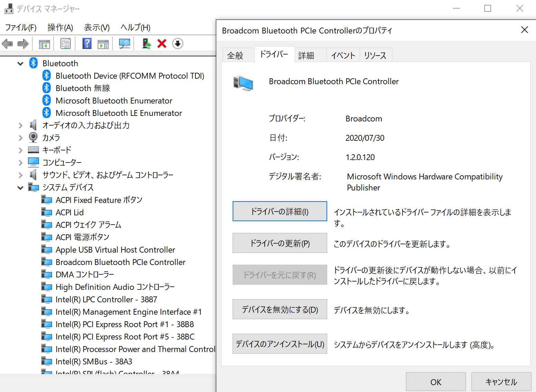Image resolution: width=536 pixels, height=392 pixels.
Task: Click the Forward arrow toolbar icon
Action: click(x=23, y=44)
